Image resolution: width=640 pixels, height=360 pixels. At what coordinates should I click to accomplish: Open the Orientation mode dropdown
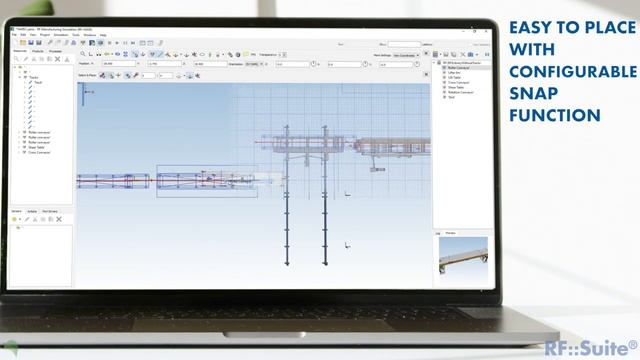coord(254,64)
